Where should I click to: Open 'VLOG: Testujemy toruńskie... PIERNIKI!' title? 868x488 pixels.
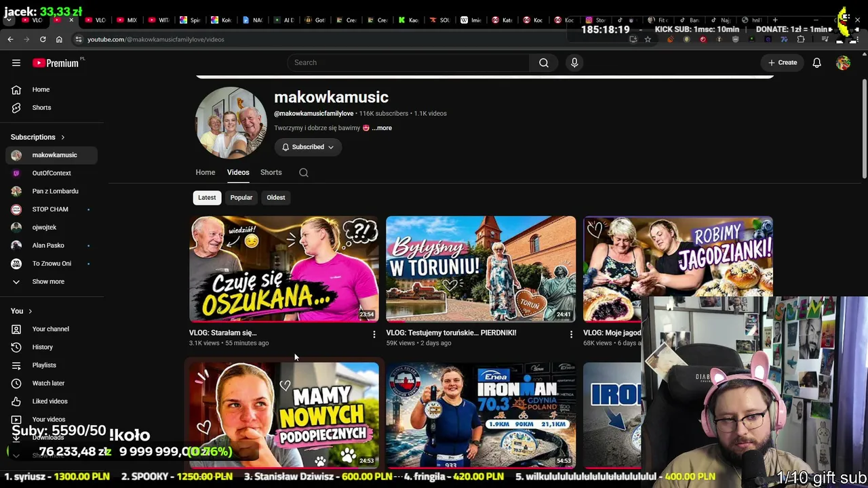click(x=451, y=333)
